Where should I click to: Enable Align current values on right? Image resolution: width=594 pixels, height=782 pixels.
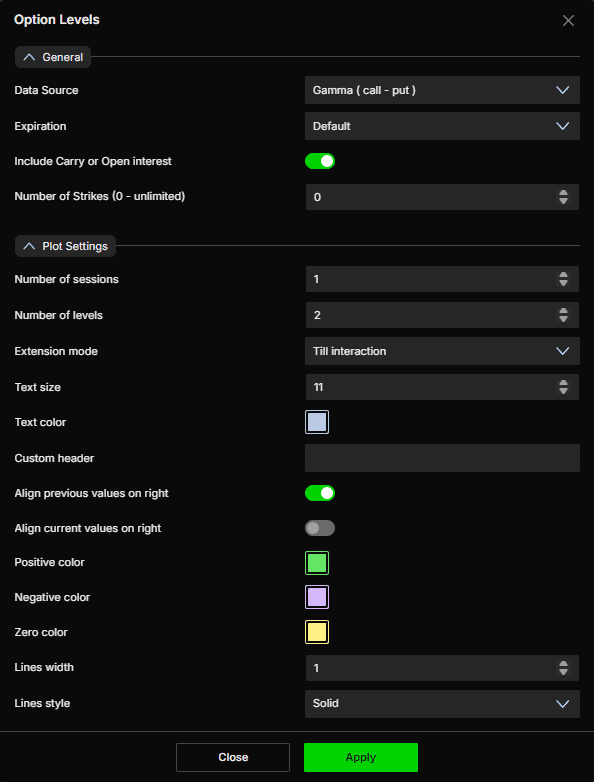[320, 528]
